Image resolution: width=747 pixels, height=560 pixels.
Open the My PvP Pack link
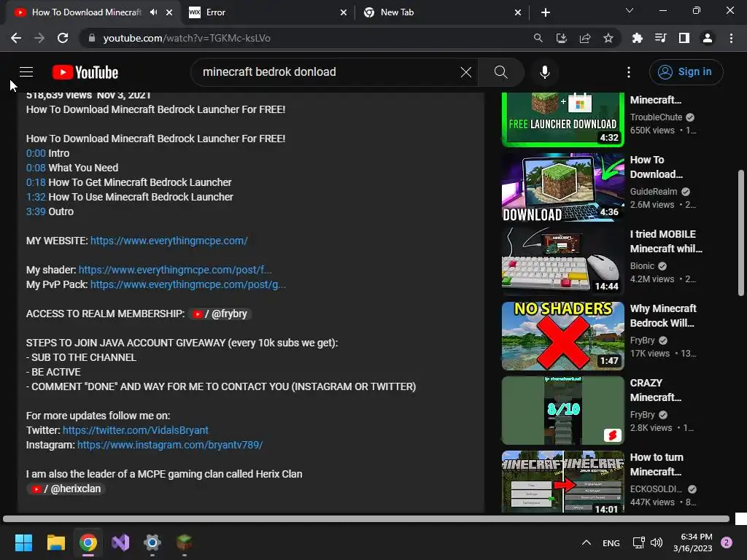point(188,285)
